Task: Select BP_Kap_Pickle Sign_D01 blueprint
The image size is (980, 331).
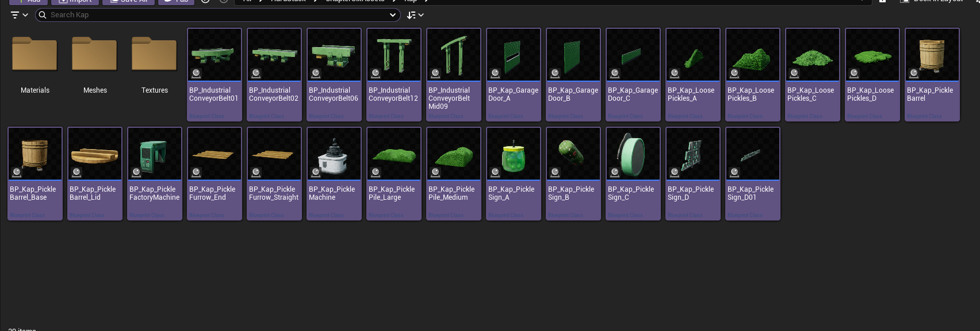Action: coord(753,174)
